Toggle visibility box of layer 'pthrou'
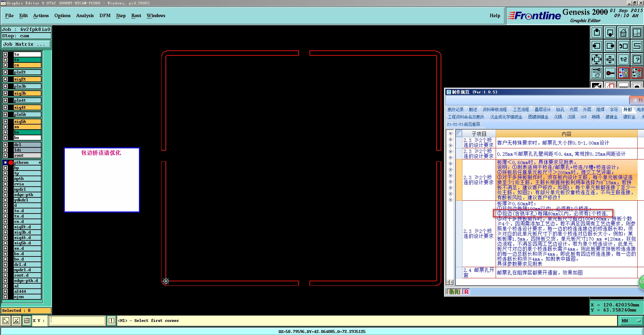This screenshot has width=644, height=335. [5, 162]
